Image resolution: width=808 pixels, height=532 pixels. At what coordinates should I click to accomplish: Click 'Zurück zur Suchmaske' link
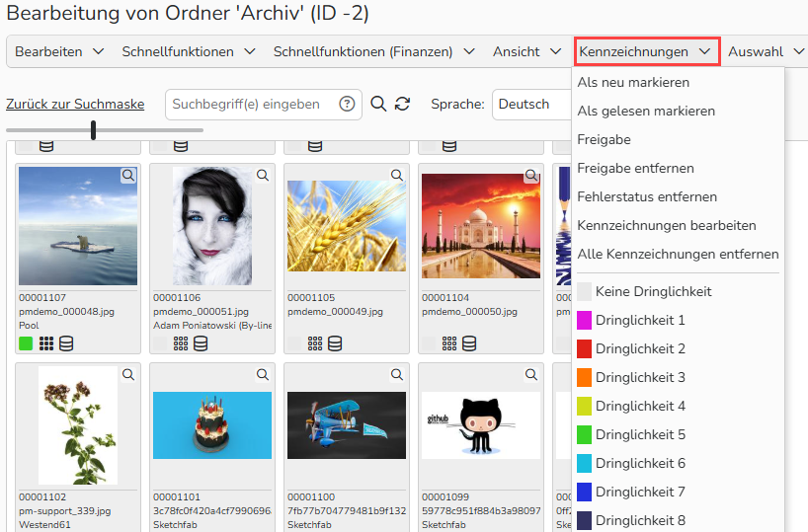(75, 104)
